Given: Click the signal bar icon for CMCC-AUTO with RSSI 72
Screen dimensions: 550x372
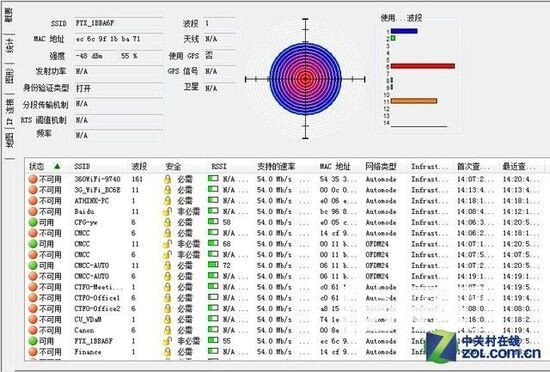Looking at the screenshot, I should click(213, 265).
